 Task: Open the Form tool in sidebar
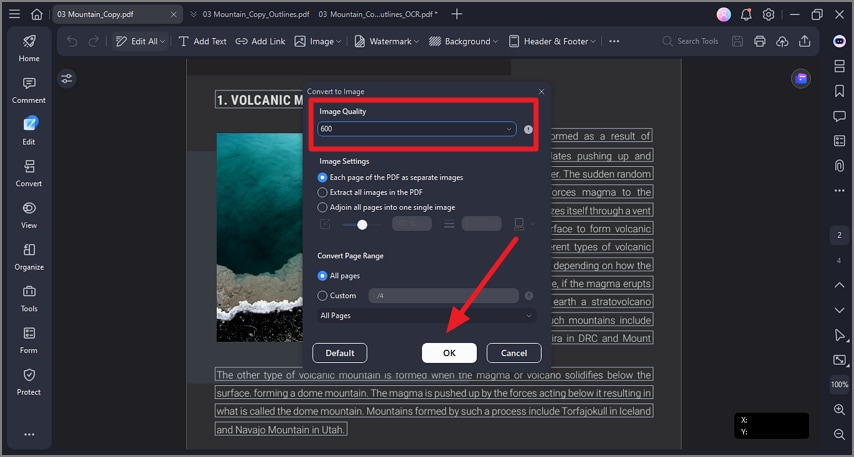[x=29, y=340]
